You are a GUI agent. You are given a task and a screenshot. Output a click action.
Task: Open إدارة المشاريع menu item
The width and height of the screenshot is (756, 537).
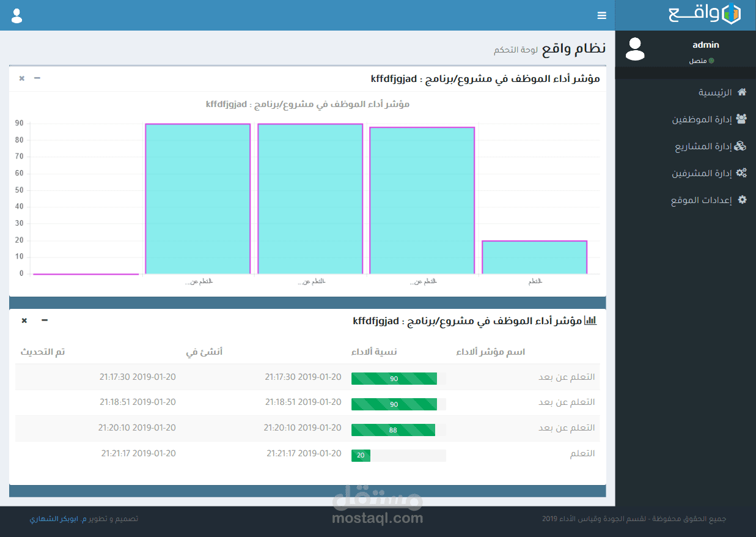click(x=686, y=146)
